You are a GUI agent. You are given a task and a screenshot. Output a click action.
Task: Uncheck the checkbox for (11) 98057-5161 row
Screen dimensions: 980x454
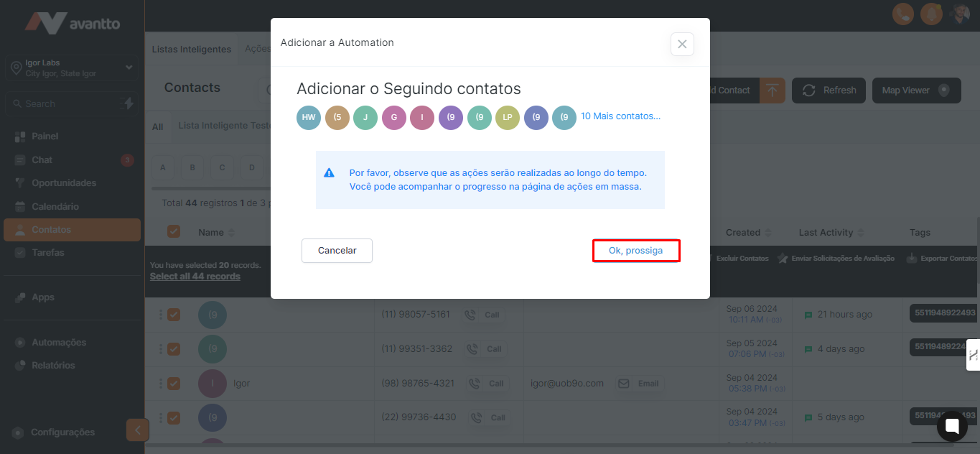click(x=173, y=315)
